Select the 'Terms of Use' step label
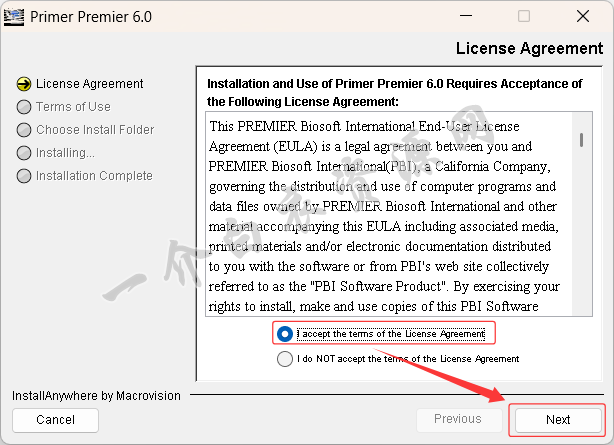This screenshot has height=445, width=614. point(73,107)
